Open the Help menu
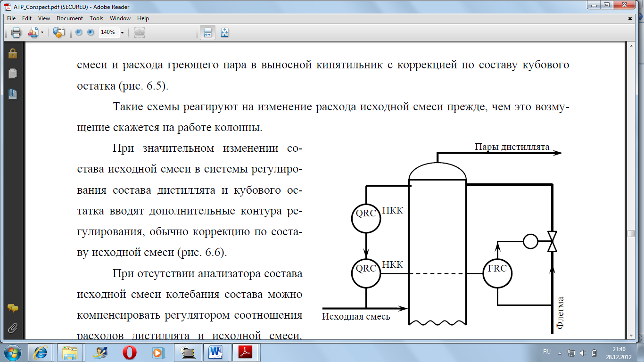The image size is (644, 362). (143, 18)
